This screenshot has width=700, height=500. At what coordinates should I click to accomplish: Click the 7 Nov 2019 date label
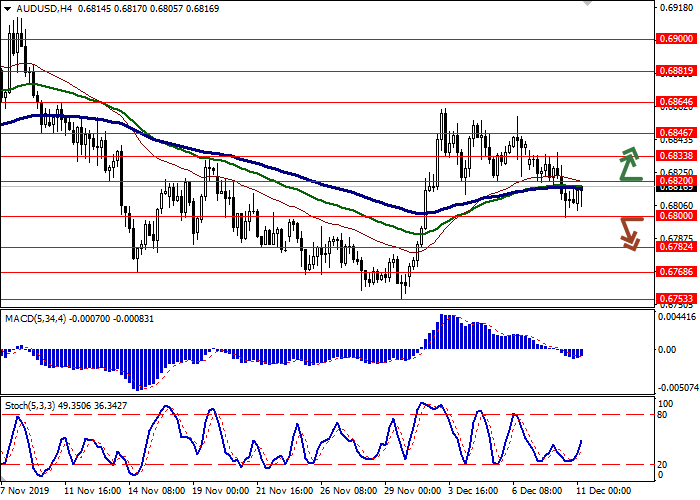click(x=24, y=492)
